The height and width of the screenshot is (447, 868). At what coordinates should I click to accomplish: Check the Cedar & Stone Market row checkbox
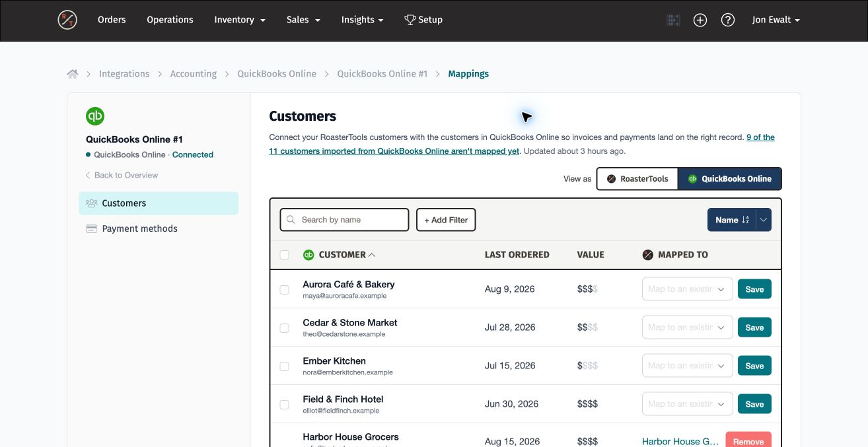[284, 327]
